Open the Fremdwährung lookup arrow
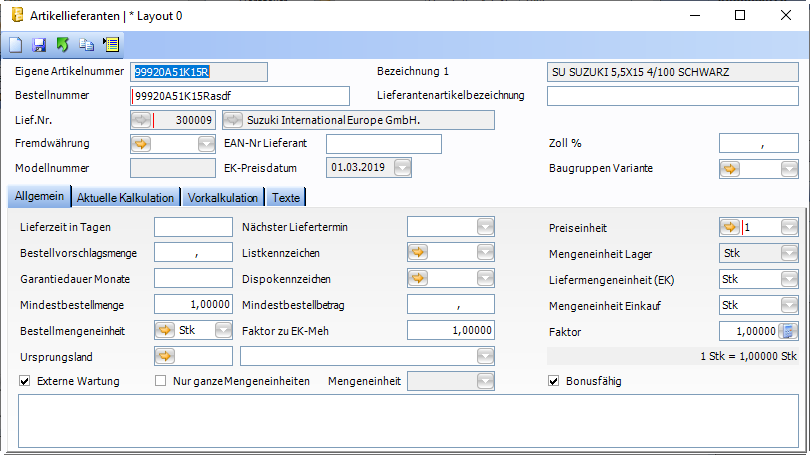The width and height of the screenshot is (810, 455). (x=141, y=144)
